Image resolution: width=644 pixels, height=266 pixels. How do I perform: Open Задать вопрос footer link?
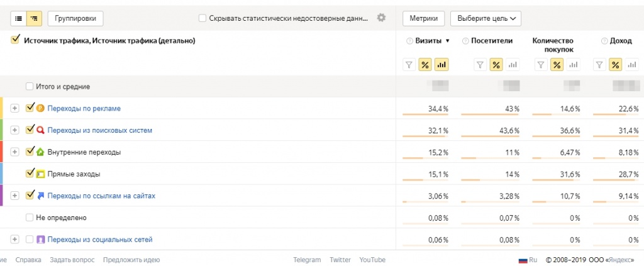tap(72, 260)
